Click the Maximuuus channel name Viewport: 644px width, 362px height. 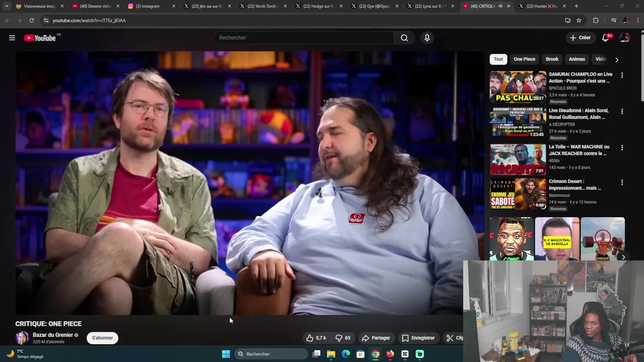pos(559,195)
